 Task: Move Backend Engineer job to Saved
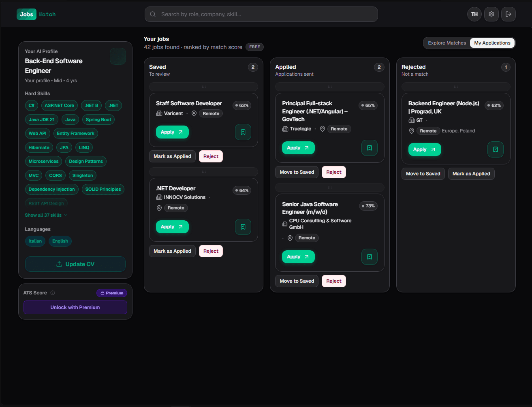tap(423, 174)
